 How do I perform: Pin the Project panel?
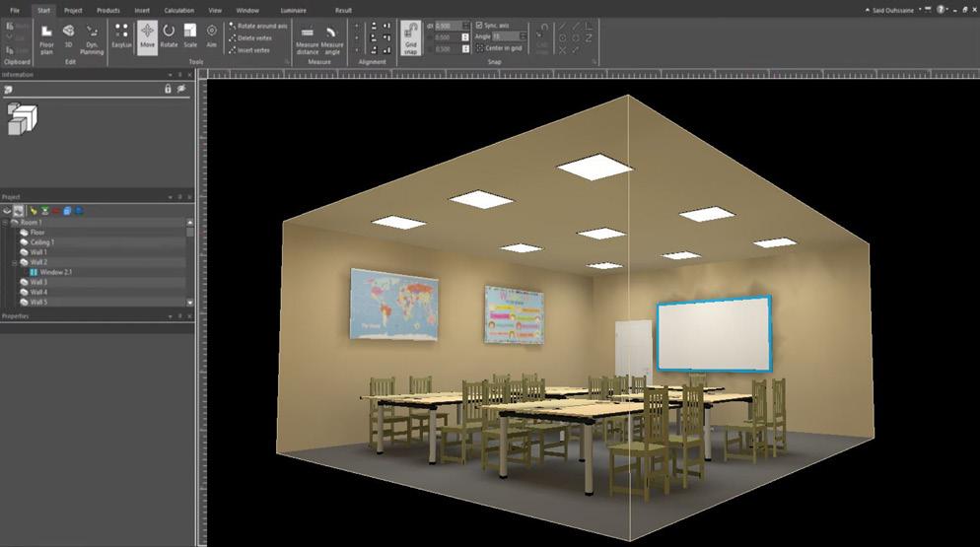click(x=180, y=197)
